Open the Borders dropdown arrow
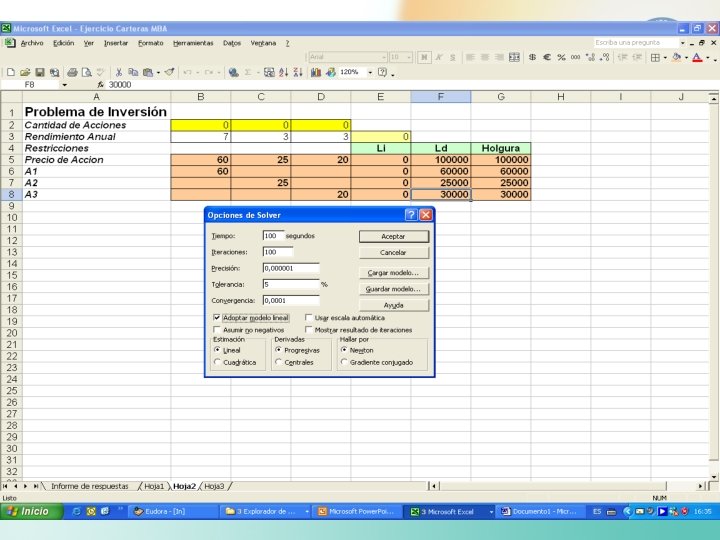Viewport: 720px width, 540px height. [x=665, y=57]
